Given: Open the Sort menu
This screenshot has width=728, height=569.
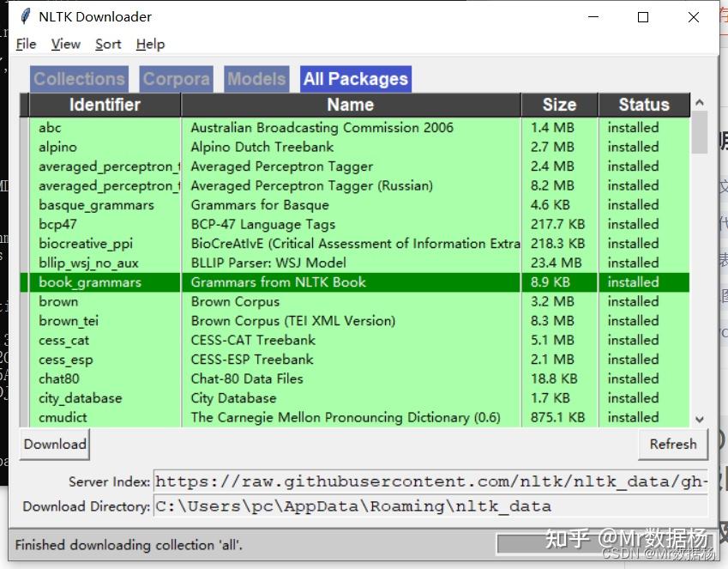Looking at the screenshot, I should (108, 44).
